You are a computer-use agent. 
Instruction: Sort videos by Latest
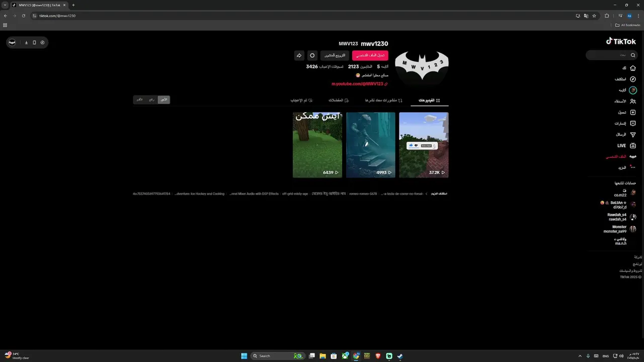[x=164, y=100]
